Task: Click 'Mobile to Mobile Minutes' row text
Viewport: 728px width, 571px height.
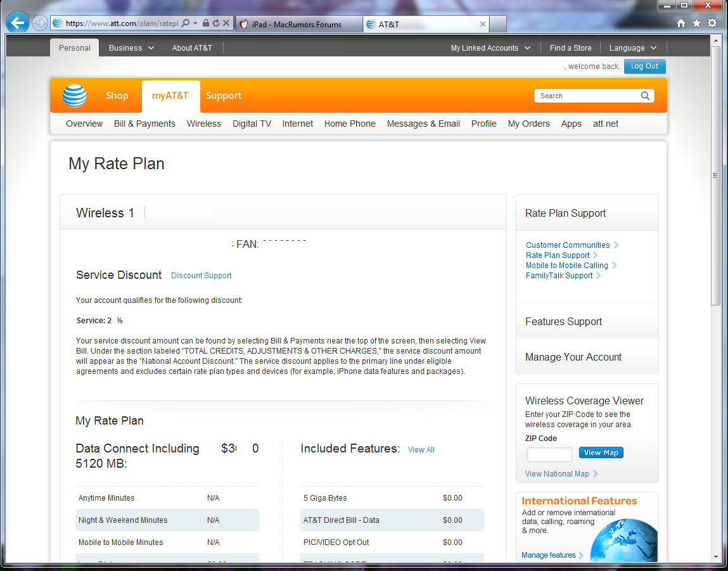Action: click(x=121, y=542)
